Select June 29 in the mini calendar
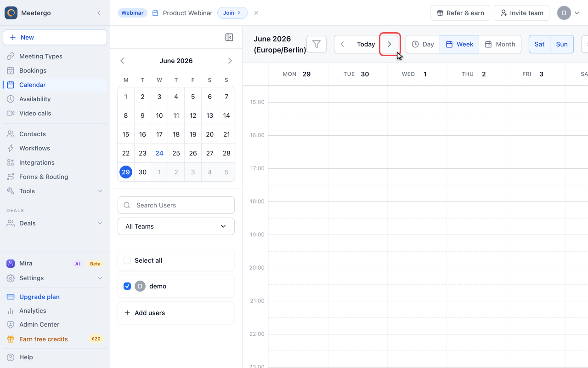The height and width of the screenshot is (368, 588). coord(126,172)
